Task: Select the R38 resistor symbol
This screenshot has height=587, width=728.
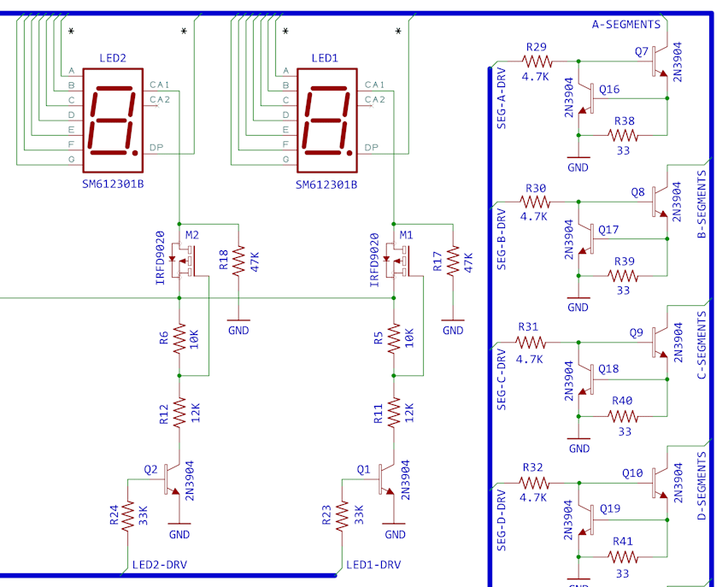Action: tap(623, 136)
